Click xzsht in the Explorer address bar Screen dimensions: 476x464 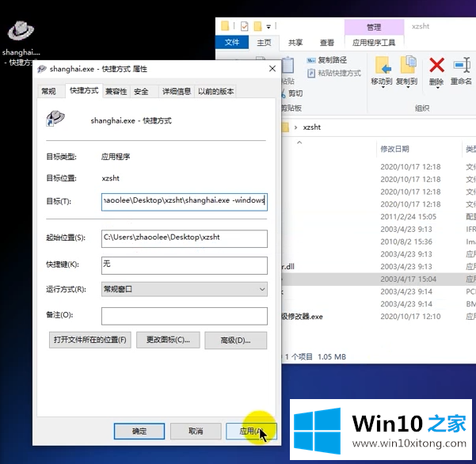pyautogui.click(x=312, y=127)
